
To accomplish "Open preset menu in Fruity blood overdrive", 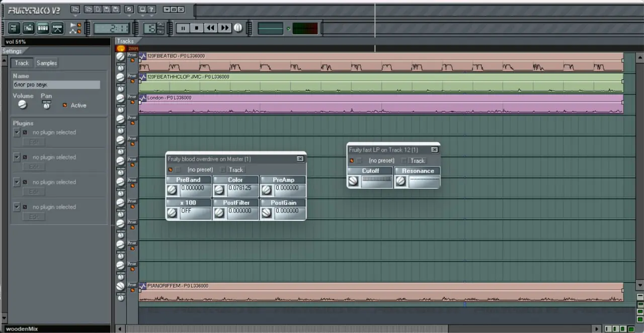I will pyautogui.click(x=200, y=170).
